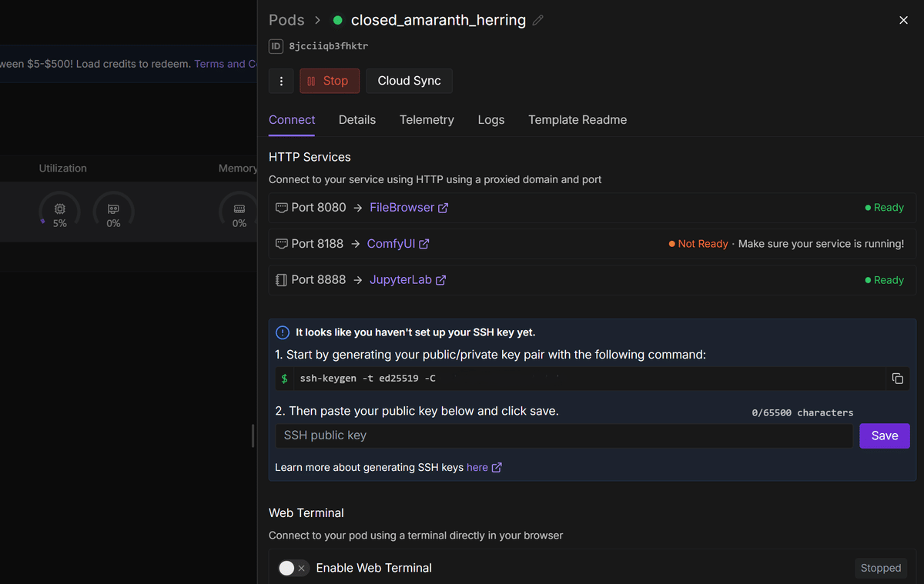The height and width of the screenshot is (584, 924).
Task: Click the CPU utilization gauge
Action: tap(60, 211)
